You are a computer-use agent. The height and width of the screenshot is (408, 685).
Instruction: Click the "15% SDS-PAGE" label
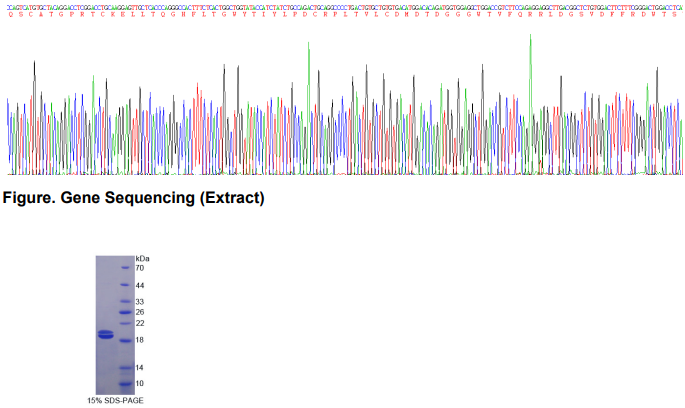coord(115,400)
